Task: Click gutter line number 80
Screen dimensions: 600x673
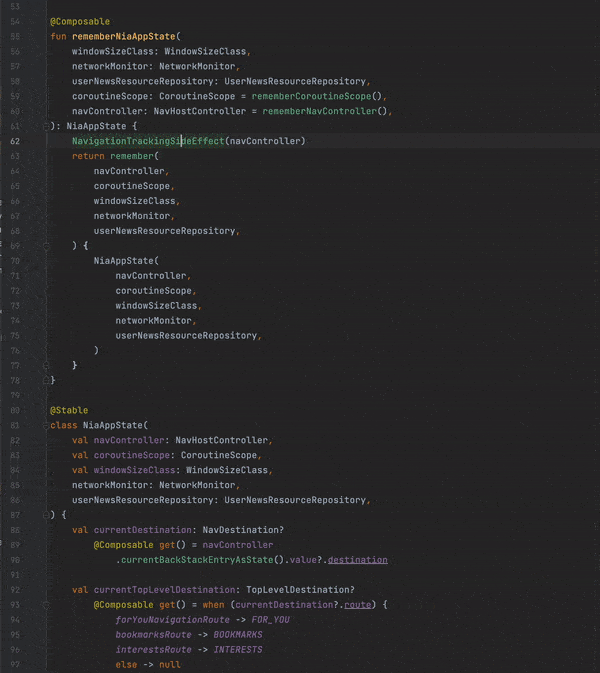Action: click(x=15, y=410)
